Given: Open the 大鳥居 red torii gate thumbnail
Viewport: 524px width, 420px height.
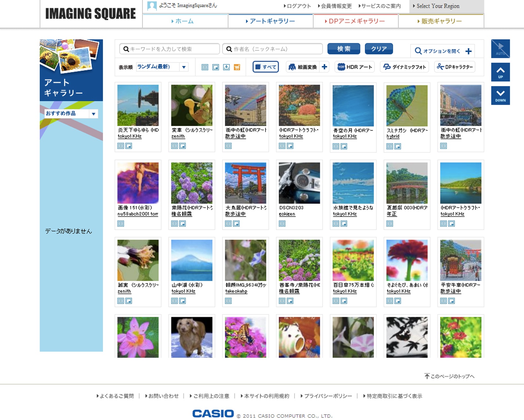Looking at the screenshot, I should coord(246,183).
